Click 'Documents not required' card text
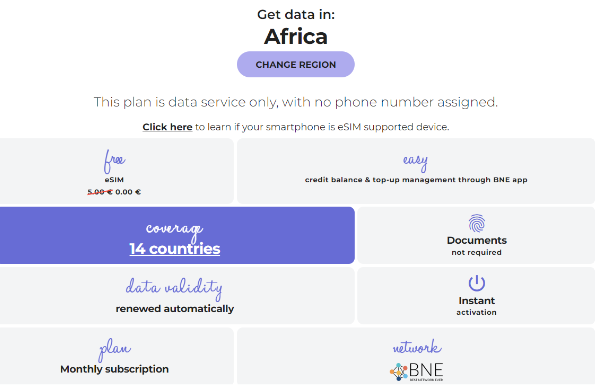Image resolution: width=595 pixels, height=387 pixels. tap(477, 246)
